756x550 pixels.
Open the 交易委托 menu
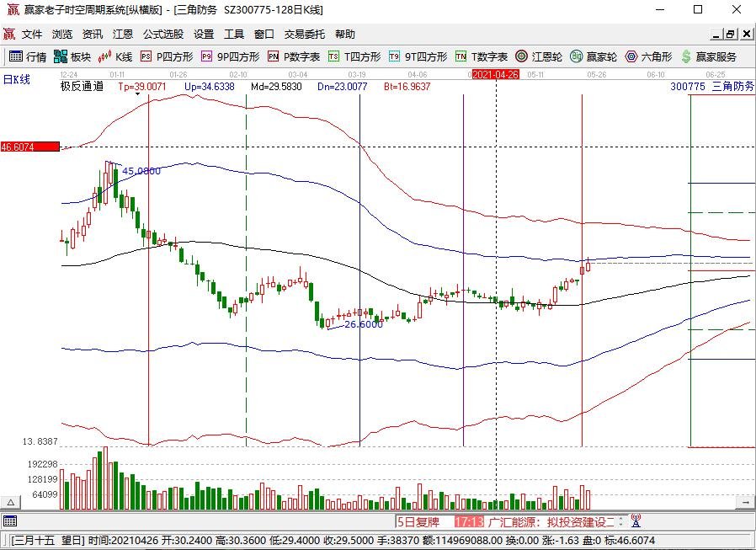(x=305, y=35)
